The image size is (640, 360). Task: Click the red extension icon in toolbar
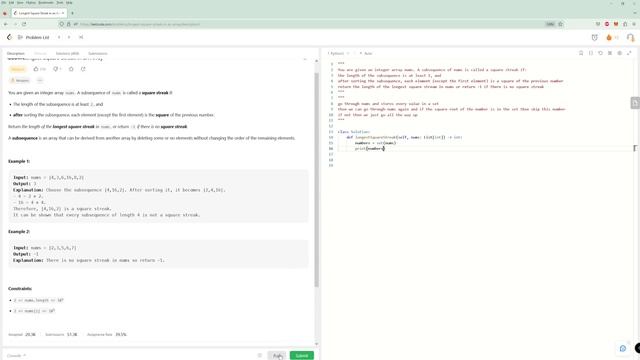[x=607, y=24]
